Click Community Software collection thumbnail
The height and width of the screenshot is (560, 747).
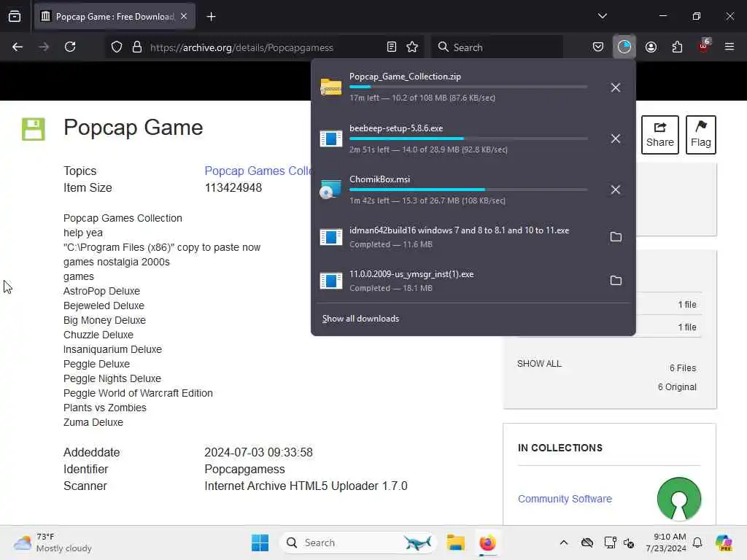(x=679, y=499)
